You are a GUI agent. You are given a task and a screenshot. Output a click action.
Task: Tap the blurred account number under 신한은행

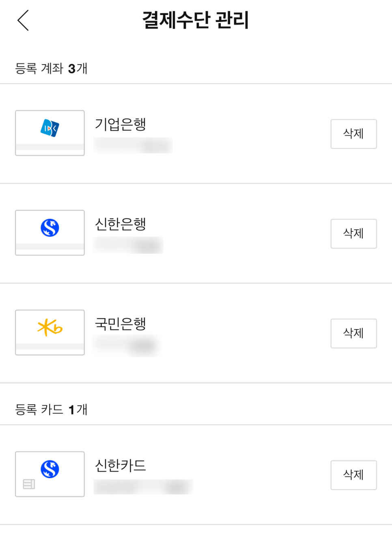(128, 245)
